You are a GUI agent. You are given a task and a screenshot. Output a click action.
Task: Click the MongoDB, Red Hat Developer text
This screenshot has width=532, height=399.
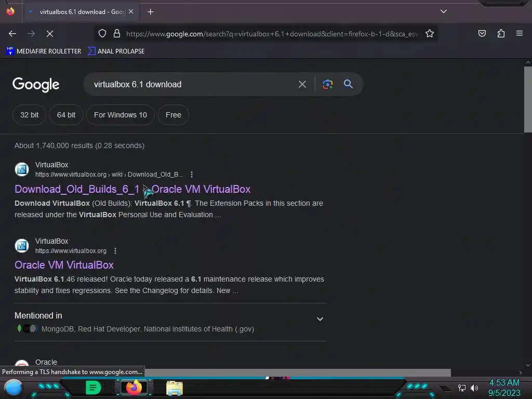[x=148, y=329]
